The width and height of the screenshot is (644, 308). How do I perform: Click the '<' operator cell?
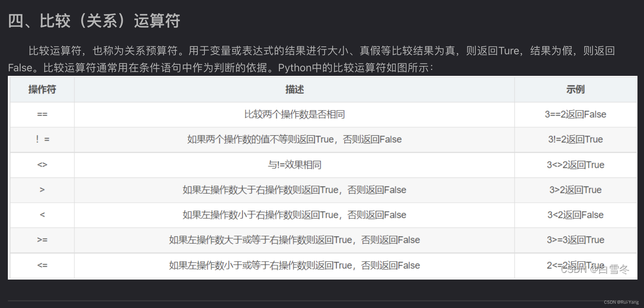coord(42,215)
